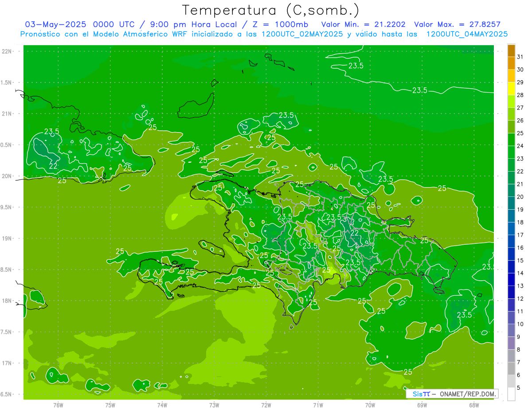Screen dimensions: 532x411
Task: Click the "76W" longitude axis label
Action: pos(58,405)
